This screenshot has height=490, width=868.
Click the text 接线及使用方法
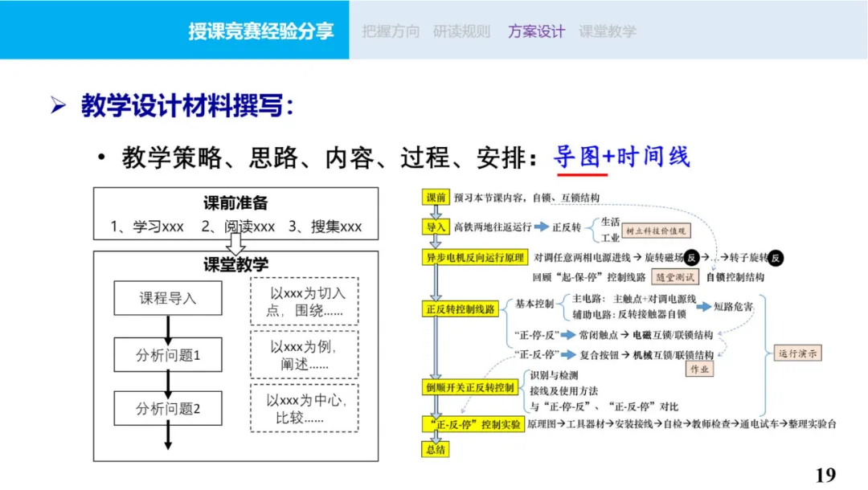point(563,390)
